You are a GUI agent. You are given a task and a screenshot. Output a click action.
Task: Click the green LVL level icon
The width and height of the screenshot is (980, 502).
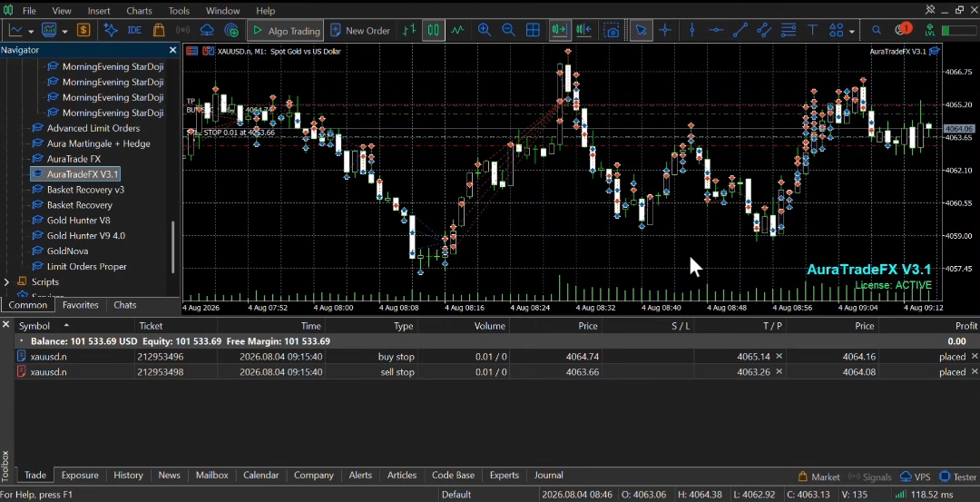pos(930,30)
